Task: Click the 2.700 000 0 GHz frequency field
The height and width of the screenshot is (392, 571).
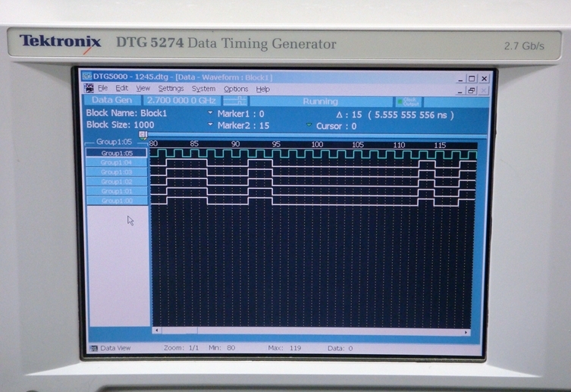Action: coord(181,100)
